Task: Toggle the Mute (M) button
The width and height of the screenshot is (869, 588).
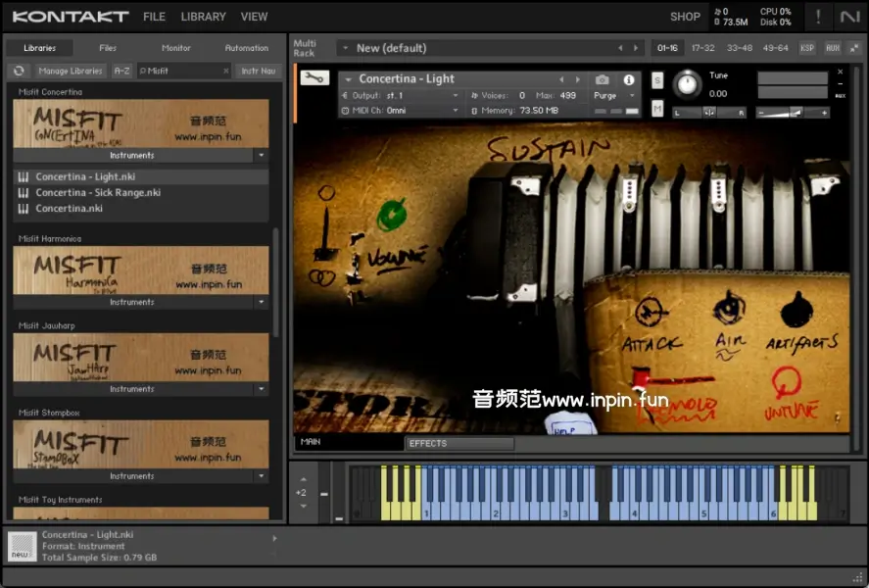Action: [657, 108]
